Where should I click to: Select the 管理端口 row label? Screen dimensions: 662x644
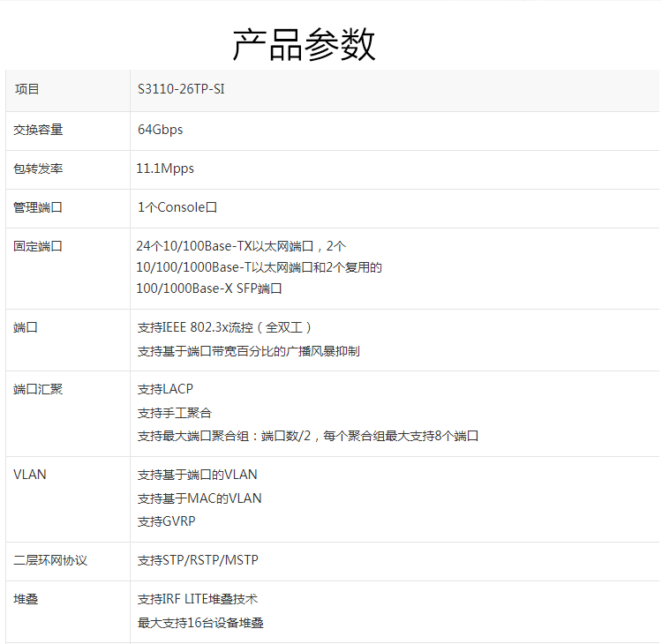pos(38,207)
